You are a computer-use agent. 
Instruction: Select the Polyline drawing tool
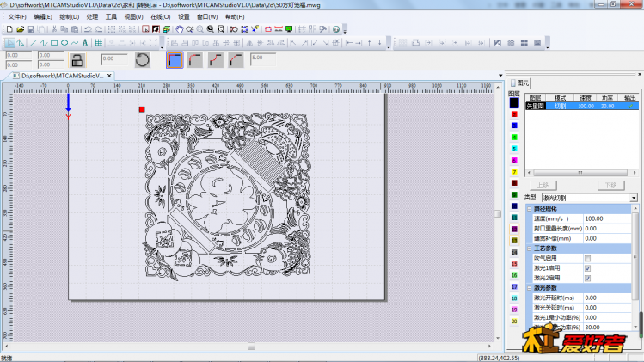pyautogui.click(x=44, y=43)
